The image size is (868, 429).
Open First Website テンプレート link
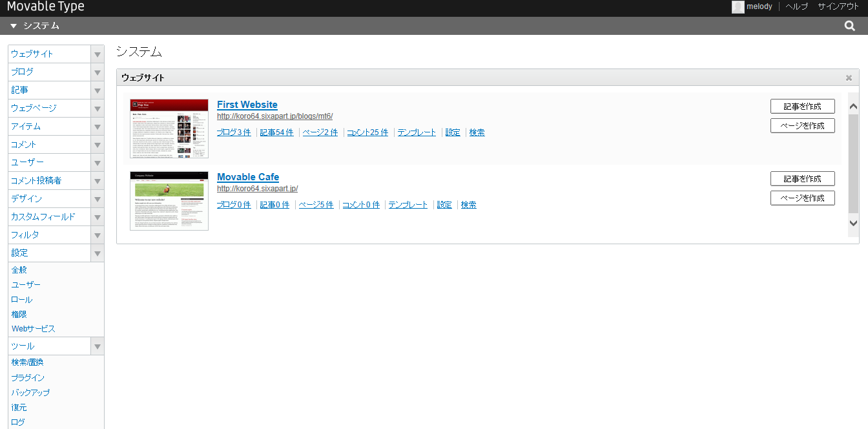tap(417, 132)
